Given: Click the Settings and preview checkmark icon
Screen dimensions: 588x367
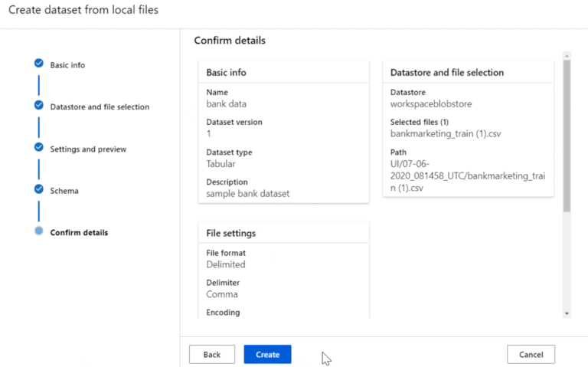Looking at the screenshot, I should [x=39, y=147].
